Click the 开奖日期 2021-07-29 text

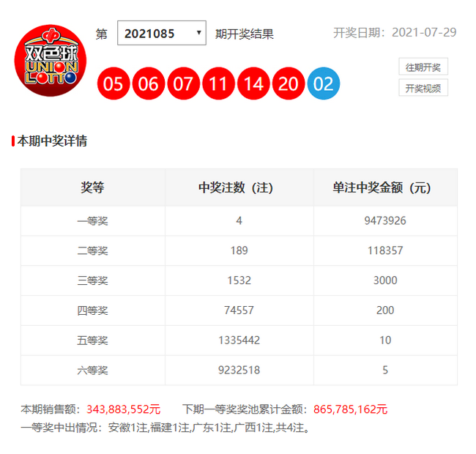395,33
